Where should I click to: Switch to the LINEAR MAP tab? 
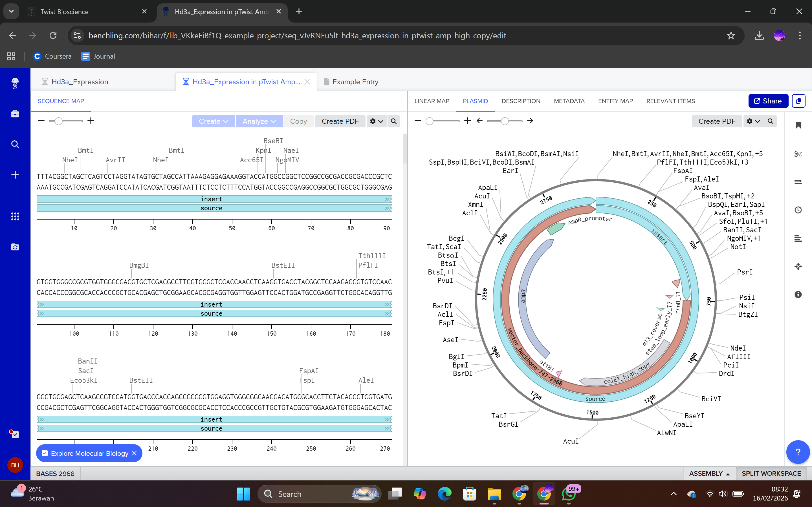click(432, 101)
